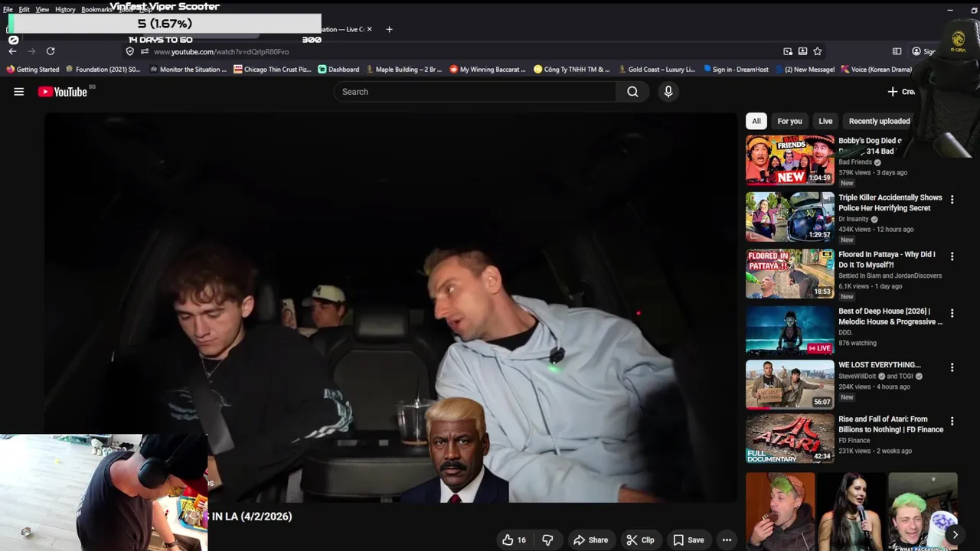Viewport: 980px width, 551px height.
Task: Click the 'Rise and Fall of Atari' title
Action: [x=890, y=424]
